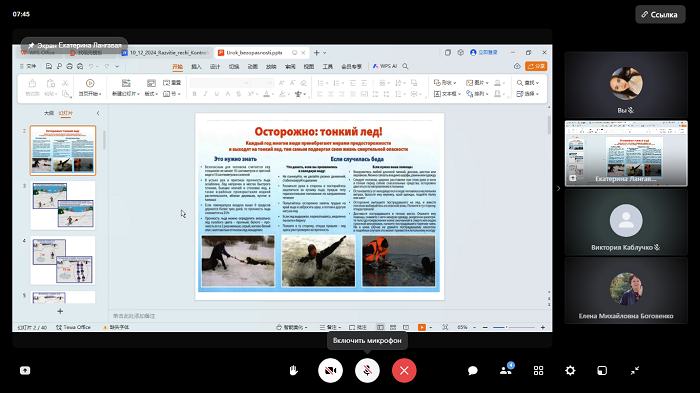Open the slide layout 版式 dropdown
The height and width of the screenshot is (393, 700).
click(x=151, y=94)
